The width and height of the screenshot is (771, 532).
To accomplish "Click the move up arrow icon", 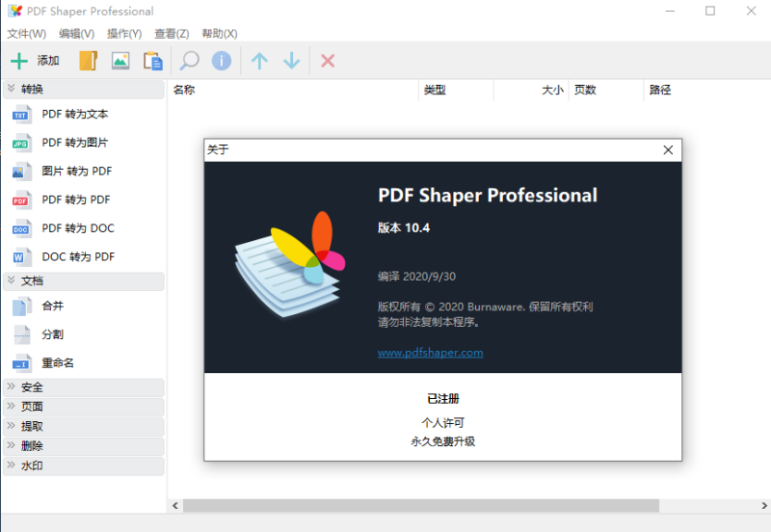I will point(259,61).
